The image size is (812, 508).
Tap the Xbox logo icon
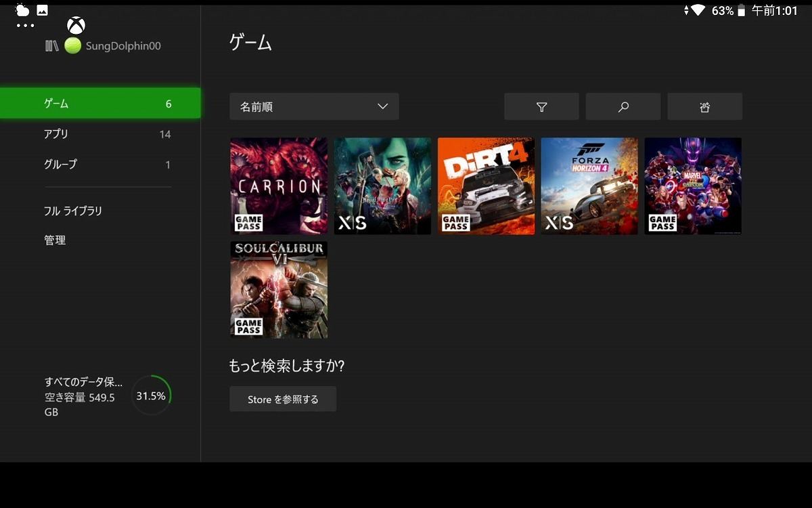click(76, 26)
